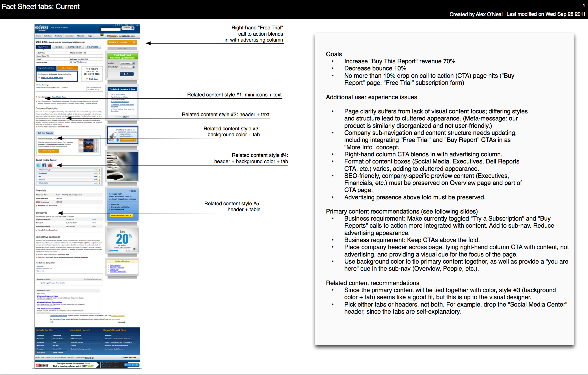Image resolution: width=588 pixels, height=375 pixels.
Task: Click the AllBusiness logo in the bottom banner
Action: coord(42,365)
